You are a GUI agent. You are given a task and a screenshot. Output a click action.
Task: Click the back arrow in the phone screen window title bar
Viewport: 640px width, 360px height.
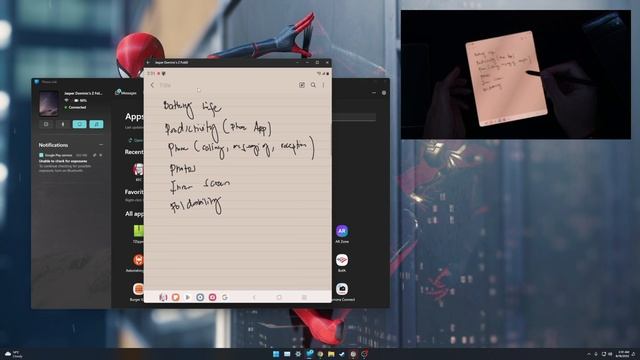click(148, 62)
